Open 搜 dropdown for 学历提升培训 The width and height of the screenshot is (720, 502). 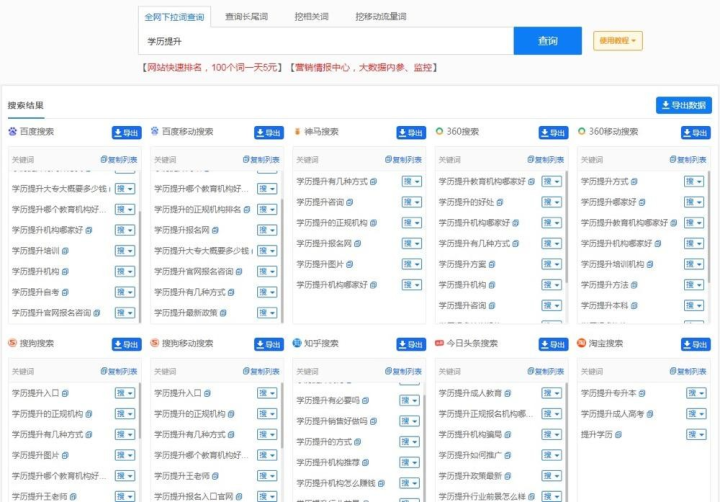tap(125, 251)
